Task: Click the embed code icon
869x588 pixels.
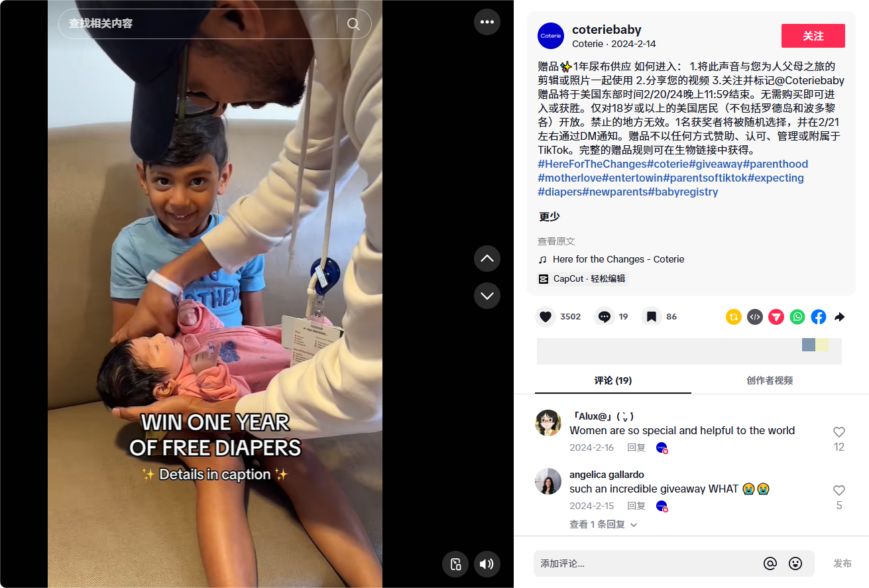Action: pyautogui.click(x=755, y=317)
